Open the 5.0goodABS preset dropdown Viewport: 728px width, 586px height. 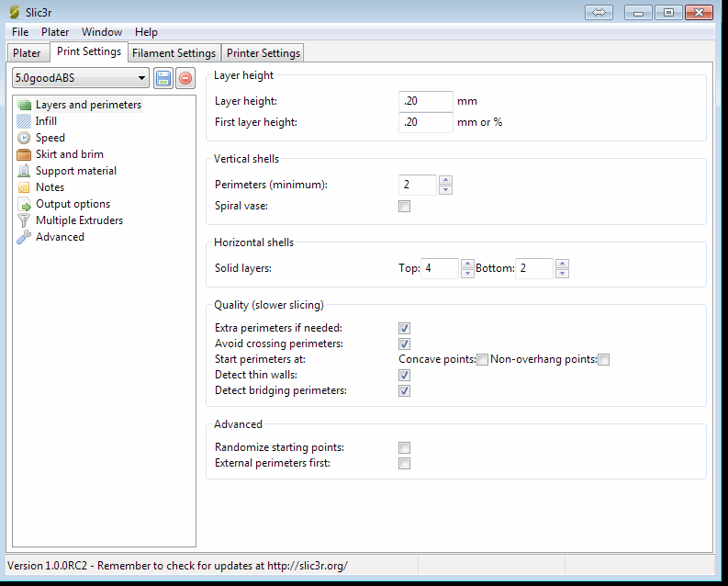pyautogui.click(x=81, y=79)
